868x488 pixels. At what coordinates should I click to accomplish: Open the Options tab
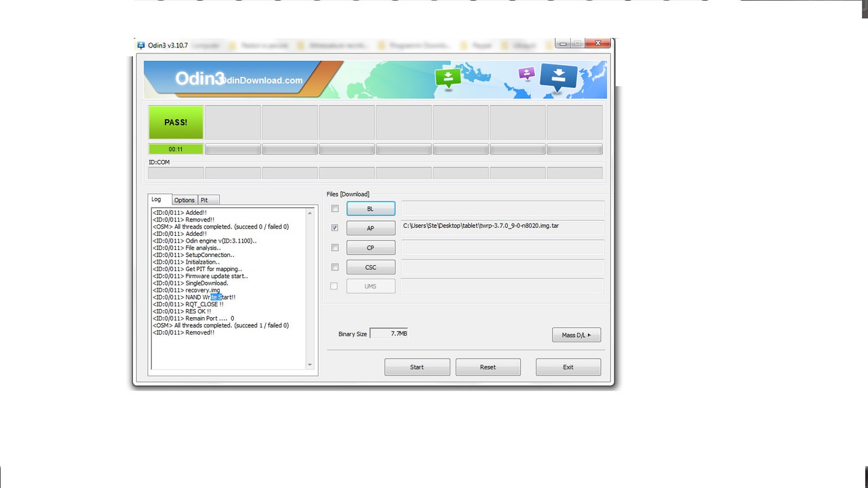pos(184,200)
